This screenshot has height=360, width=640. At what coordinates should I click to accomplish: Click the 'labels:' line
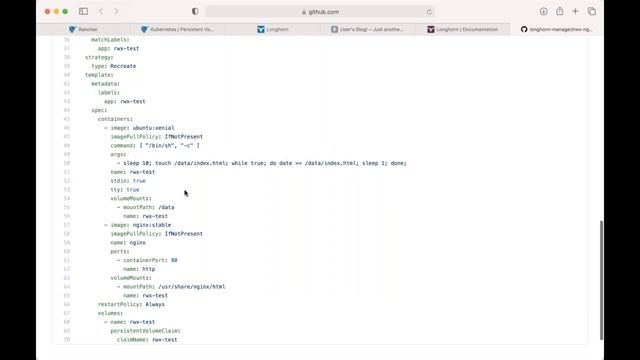pos(109,92)
